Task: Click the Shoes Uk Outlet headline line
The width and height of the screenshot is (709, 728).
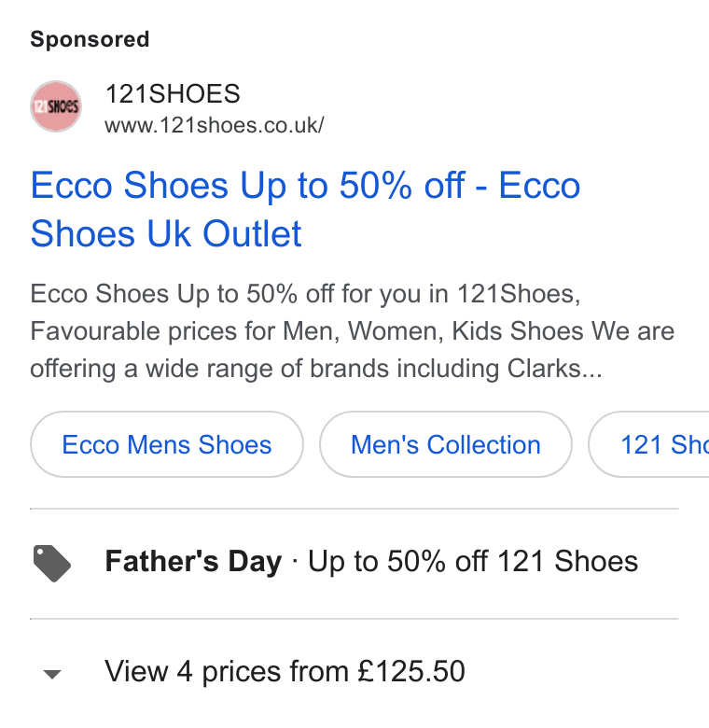Action: pyautogui.click(x=166, y=233)
